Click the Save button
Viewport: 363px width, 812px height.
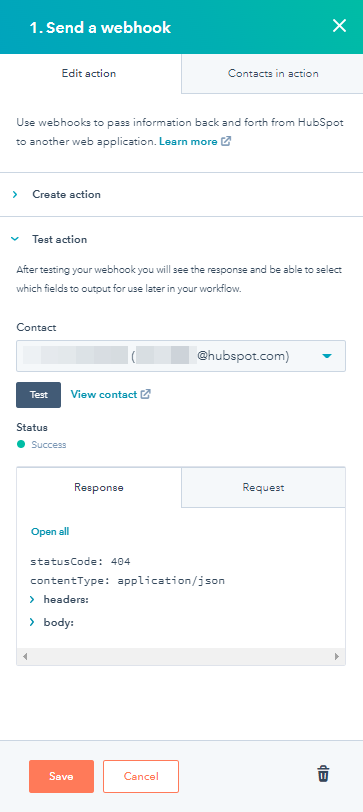61,776
